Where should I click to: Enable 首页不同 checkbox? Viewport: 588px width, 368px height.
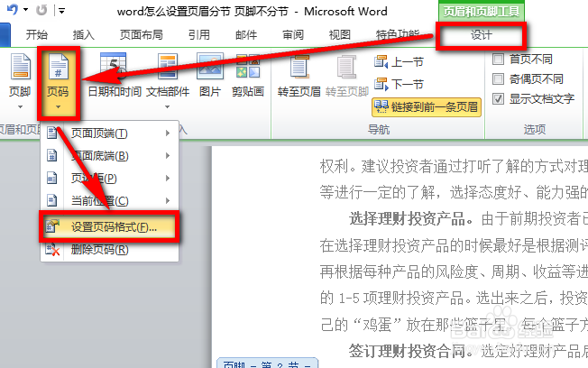coord(498,59)
